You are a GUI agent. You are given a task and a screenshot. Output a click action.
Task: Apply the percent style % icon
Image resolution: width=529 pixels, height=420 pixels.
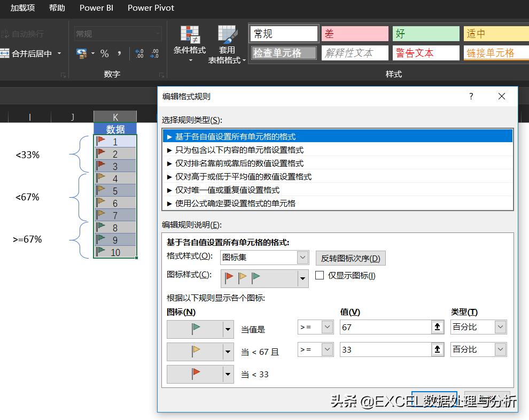pyautogui.click(x=105, y=53)
